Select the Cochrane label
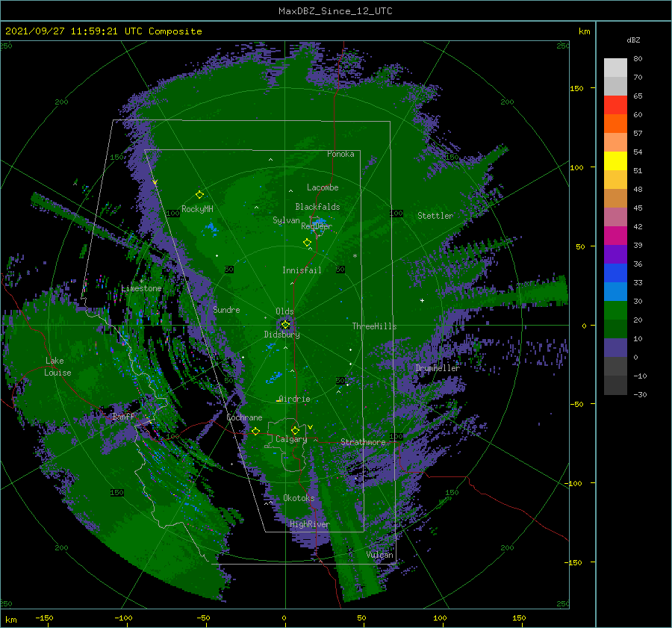672x628 pixels. [x=244, y=417]
